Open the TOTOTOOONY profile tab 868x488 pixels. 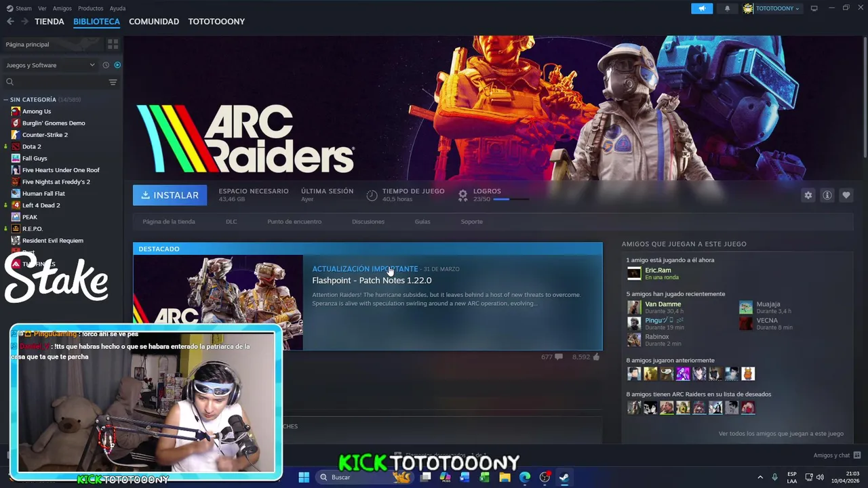(x=216, y=22)
